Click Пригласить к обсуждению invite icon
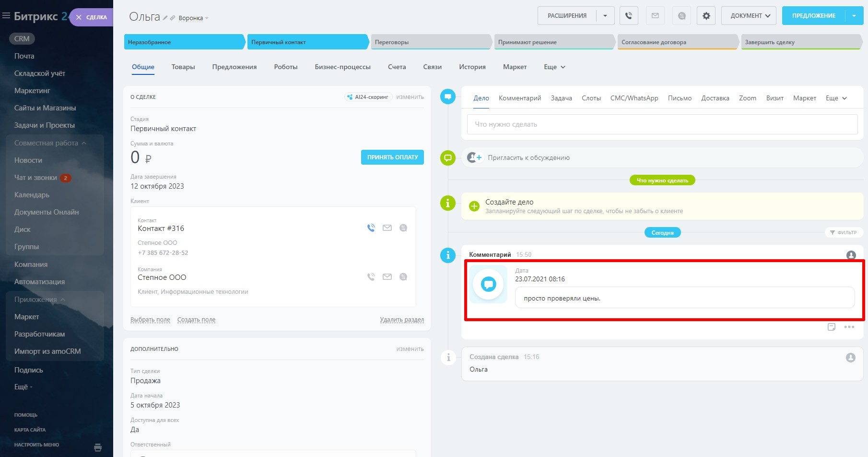Screen dimensions: 868x457 click(474, 157)
